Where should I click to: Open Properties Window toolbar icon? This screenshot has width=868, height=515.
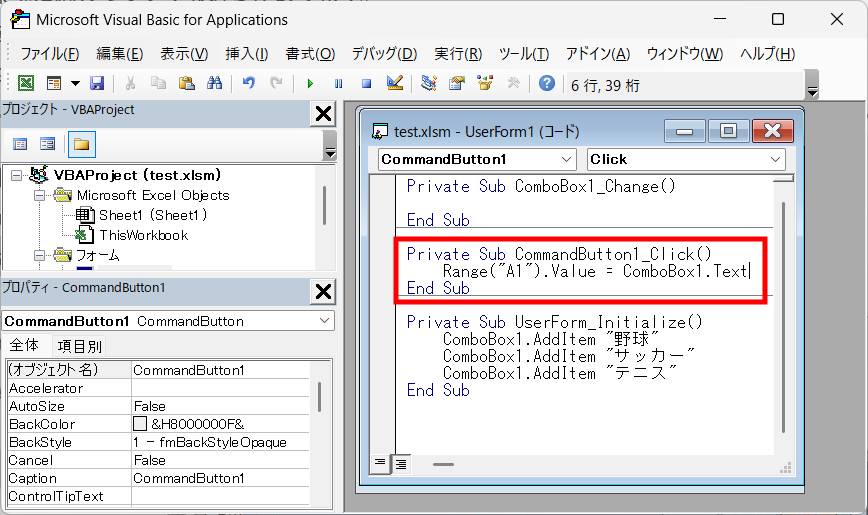click(457, 83)
